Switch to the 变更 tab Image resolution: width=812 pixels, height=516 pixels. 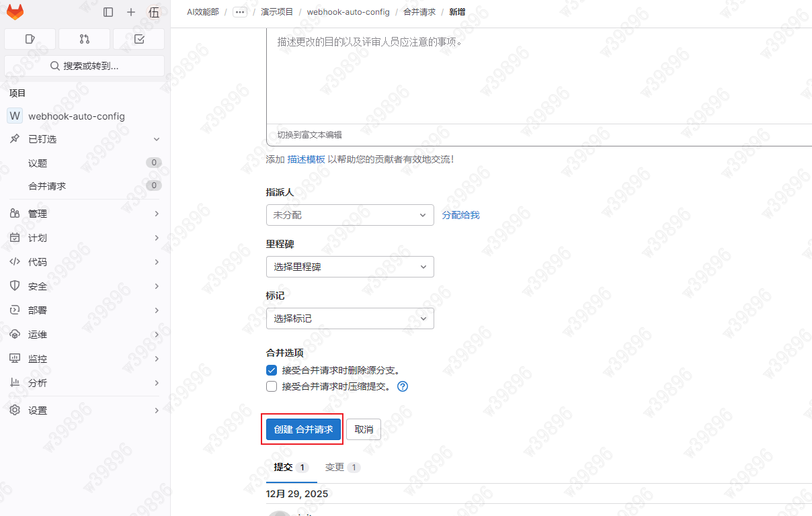[x=342, y=467]
